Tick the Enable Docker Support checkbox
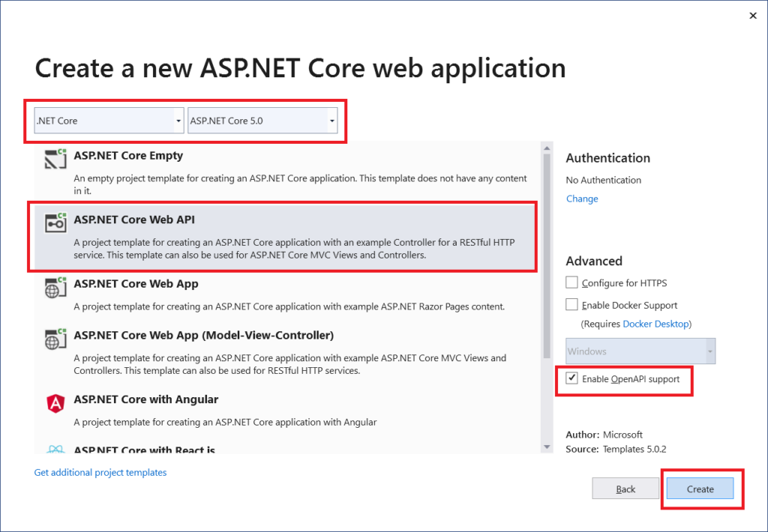 571,304
